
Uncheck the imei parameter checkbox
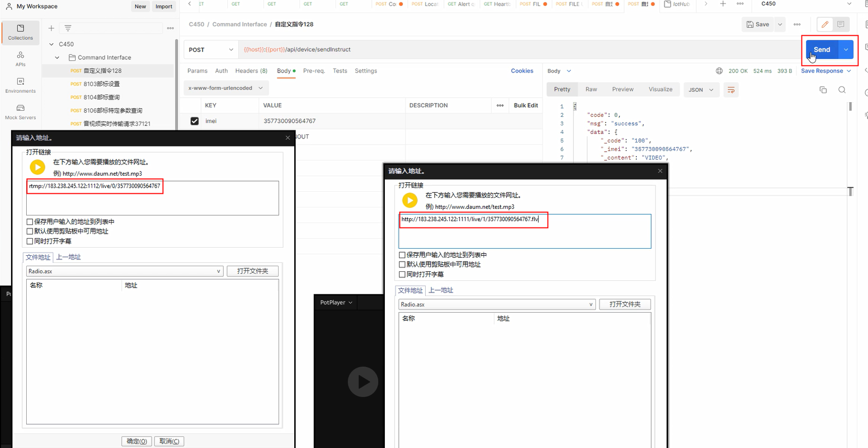click(x=194, y=121)
